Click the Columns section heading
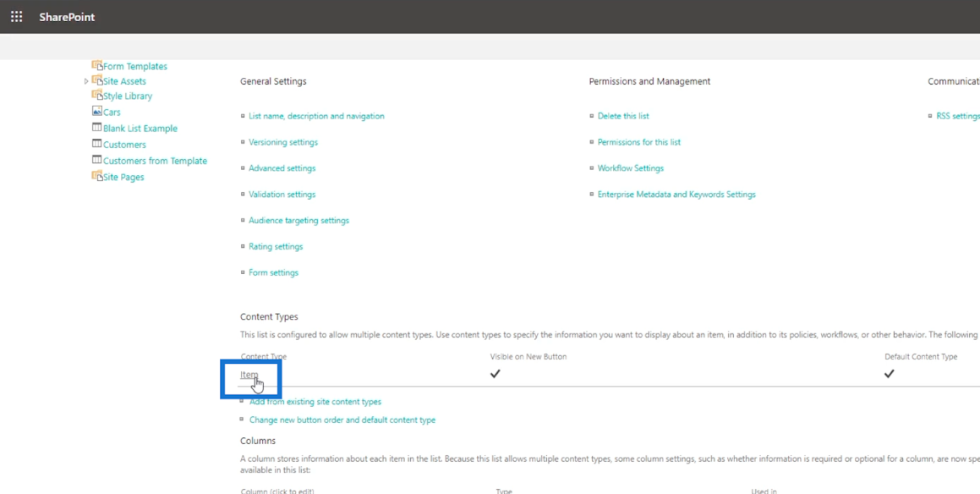Screen dimensions: 980x494 pyautogui.click(x=258, y=441)
